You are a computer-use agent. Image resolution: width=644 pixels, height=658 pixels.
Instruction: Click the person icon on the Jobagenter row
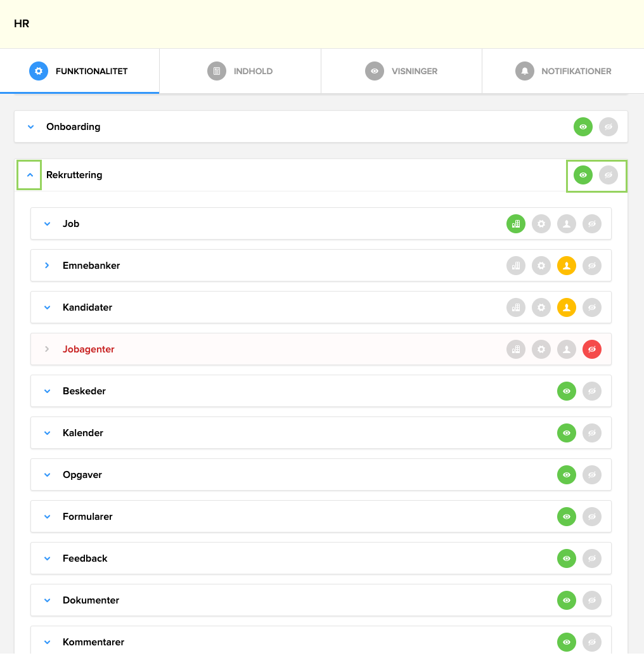567,349
